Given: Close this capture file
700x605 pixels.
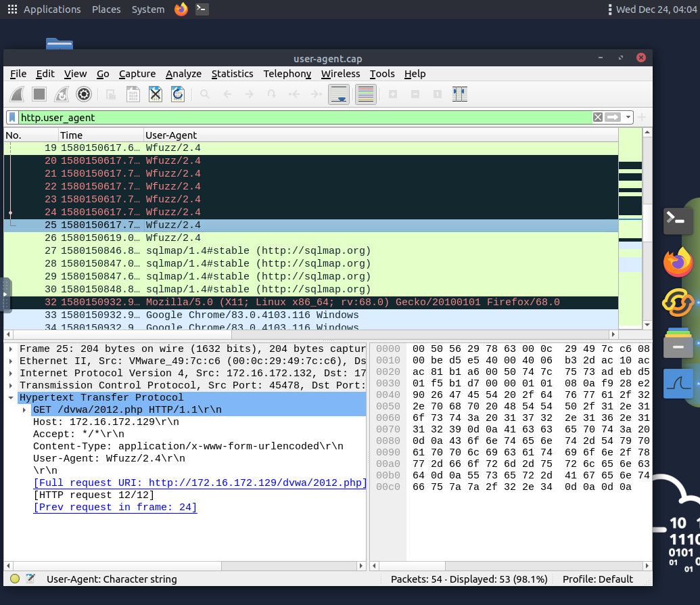Looking at the screenshot, I should click(x=156, y=94).
